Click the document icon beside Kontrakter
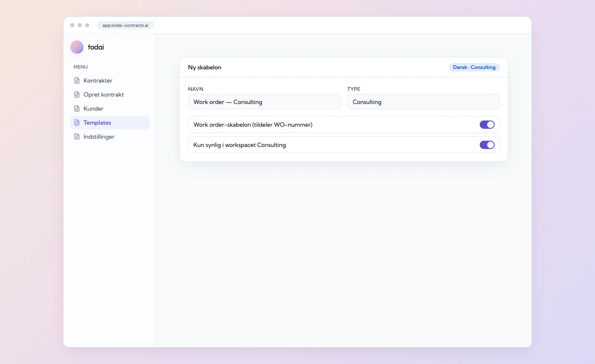 click(77, 81)
